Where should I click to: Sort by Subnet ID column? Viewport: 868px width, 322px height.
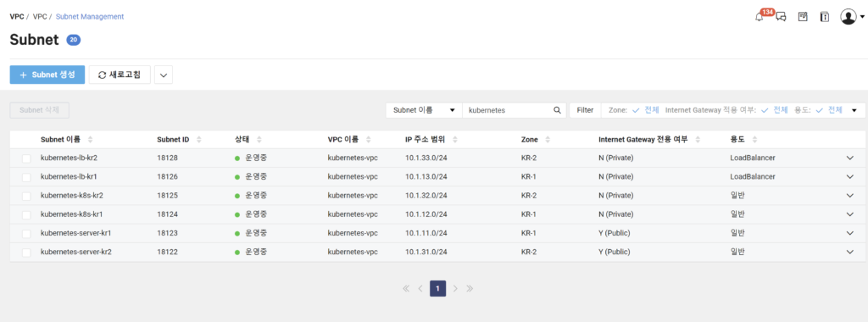click(199, 140)
